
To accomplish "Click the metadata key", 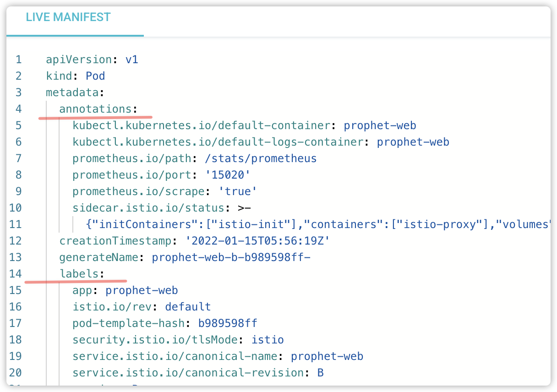I will coord(72,93).
